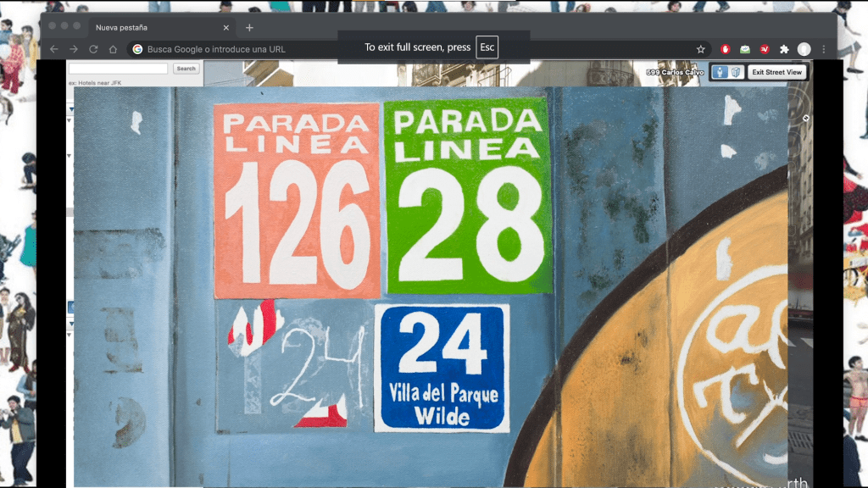
Task: Open a new tab with the plus button
Action: [249, 27]
